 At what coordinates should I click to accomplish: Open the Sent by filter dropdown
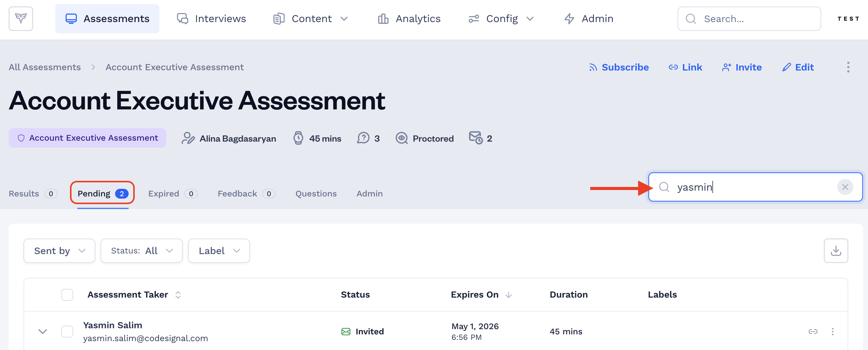pyautogui.click(x=59, y=251)
